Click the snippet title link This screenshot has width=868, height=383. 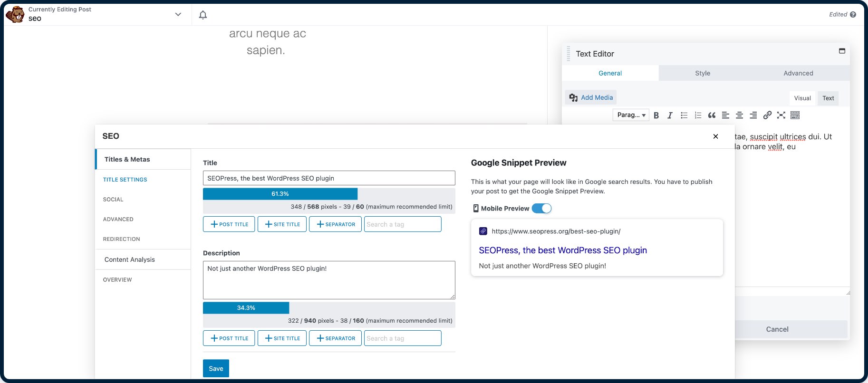click(x=563, y=250)
